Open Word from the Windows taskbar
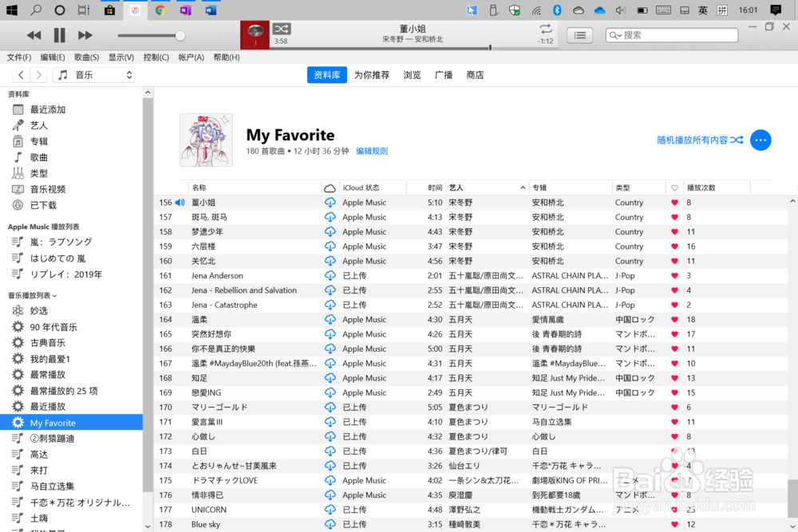The height and width of the screenshot is (532, 798). point(211,10)
